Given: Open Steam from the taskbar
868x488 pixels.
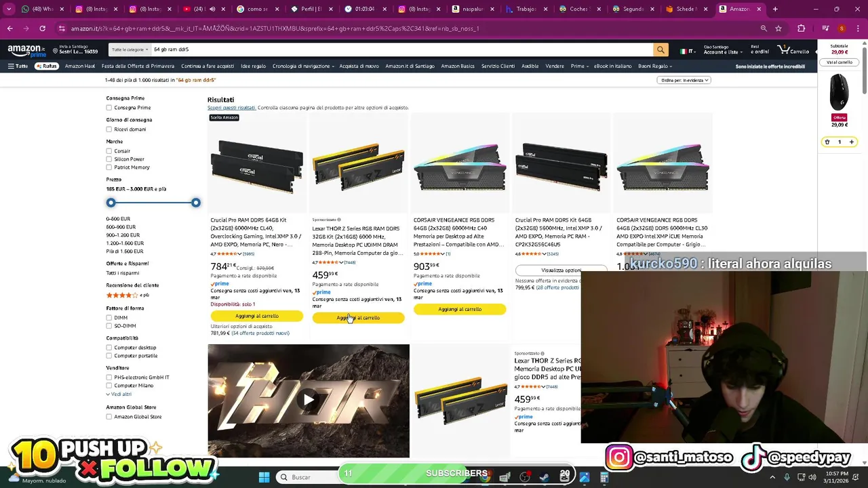Looking at the screenshot, I should (x=545, y=477).
